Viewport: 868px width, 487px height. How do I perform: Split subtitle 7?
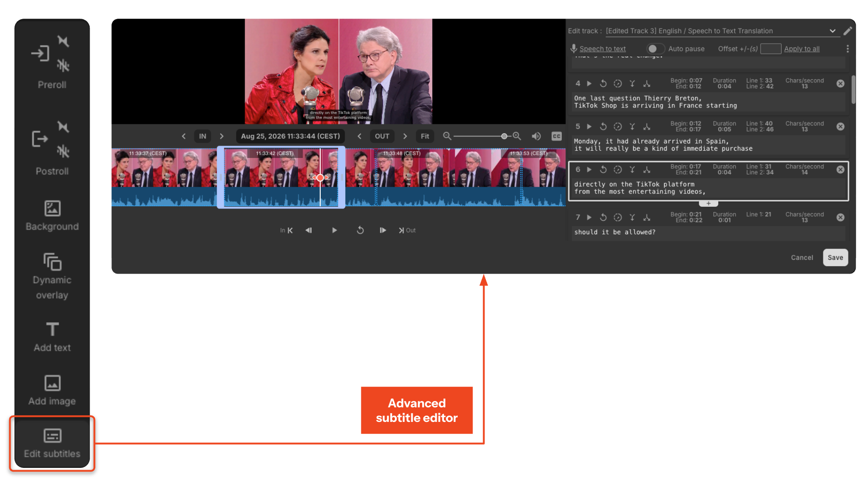pyautogui.click(x=646, y=218)
